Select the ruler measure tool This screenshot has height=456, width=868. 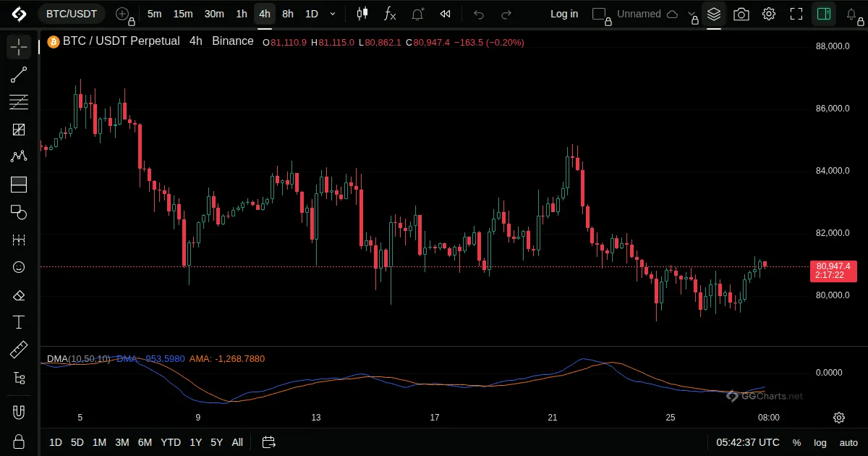point(19,350)
